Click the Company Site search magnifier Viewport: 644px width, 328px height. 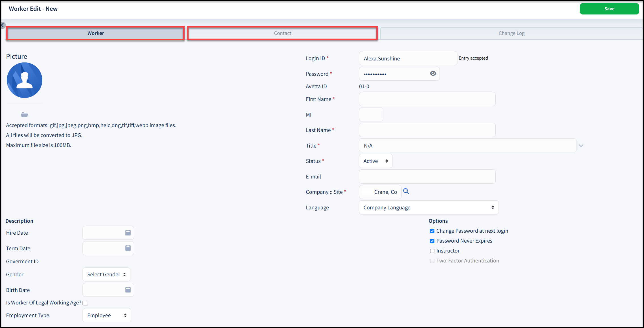(x=406, y=191)
